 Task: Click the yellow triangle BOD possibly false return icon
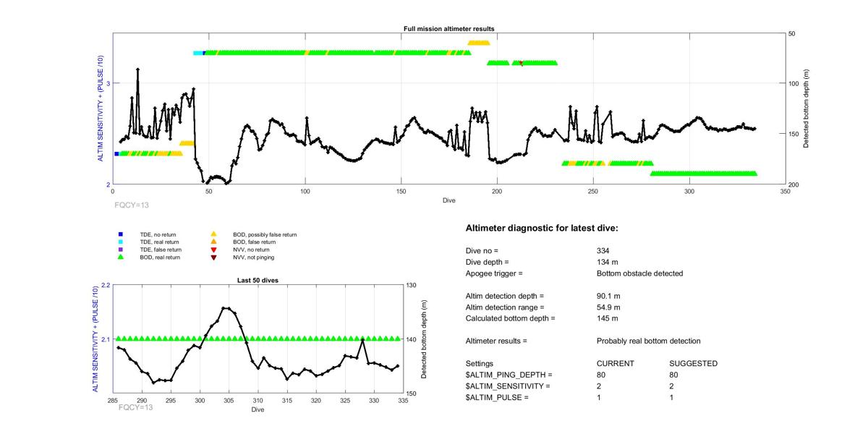213,234
